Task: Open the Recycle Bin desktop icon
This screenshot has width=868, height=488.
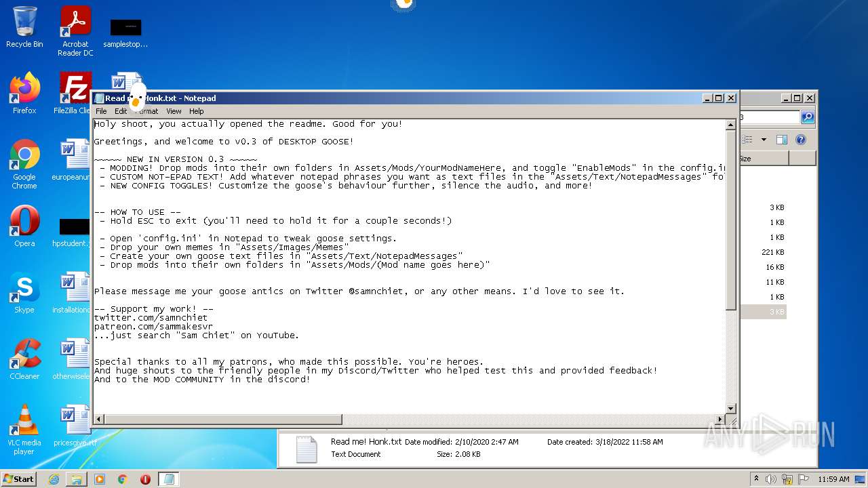Action: (24, 27)
